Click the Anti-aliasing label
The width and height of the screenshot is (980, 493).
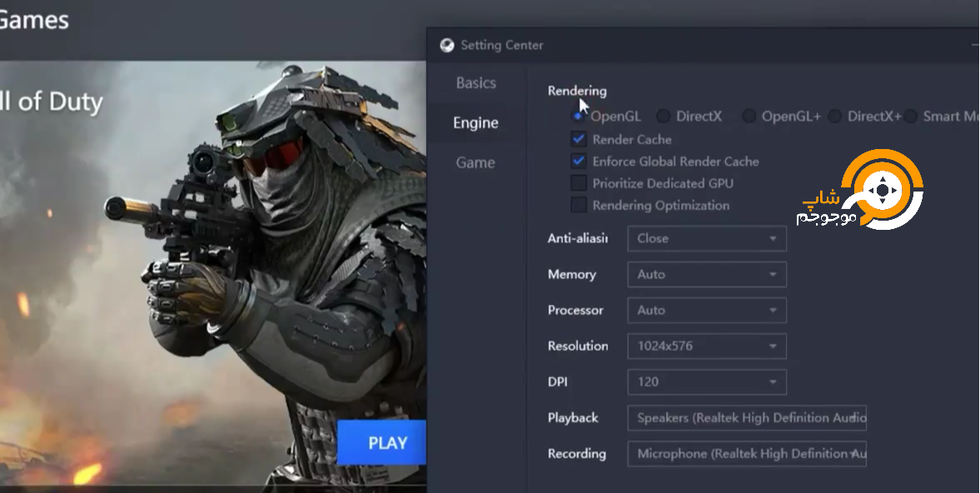(x=578, y=238)
